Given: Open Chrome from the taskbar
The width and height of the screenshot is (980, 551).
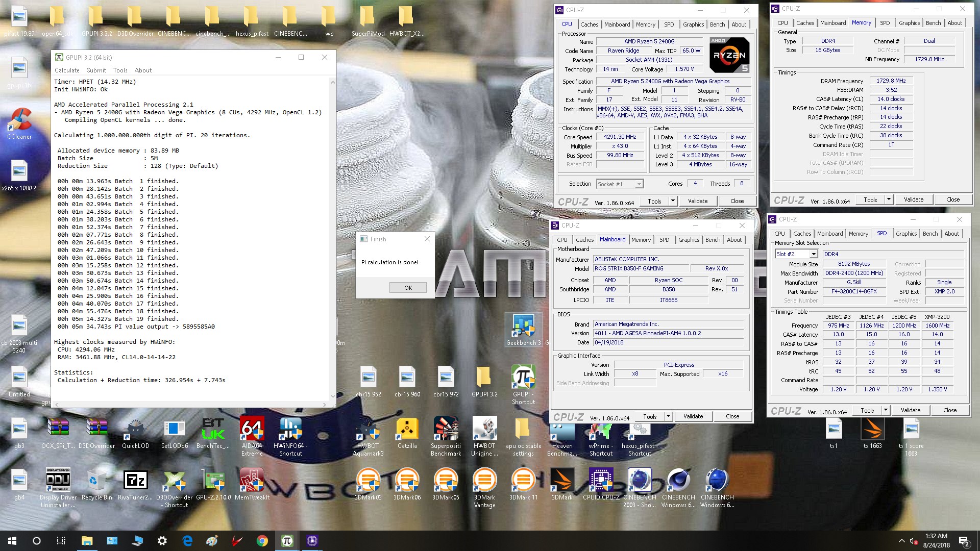Looking at the screenshot, I should tap(262, 541).
